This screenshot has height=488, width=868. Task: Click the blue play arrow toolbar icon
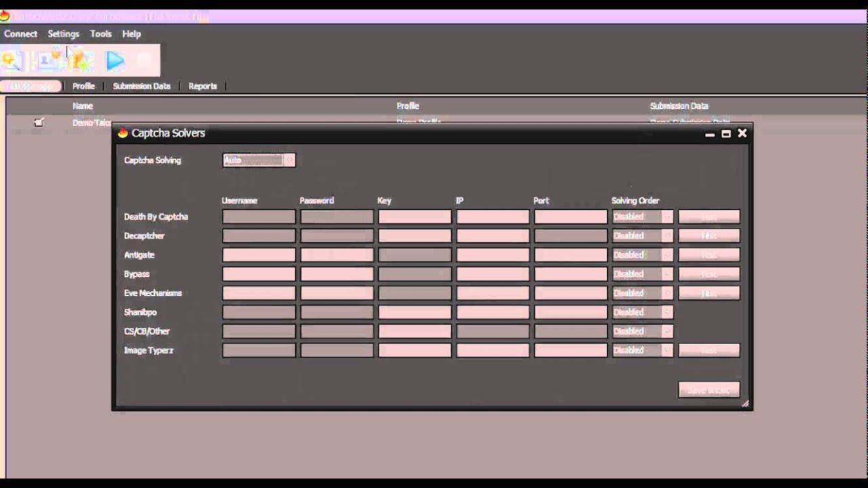coord(115,61)
